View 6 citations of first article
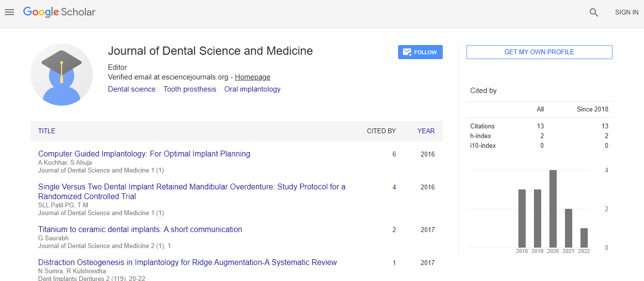This screenshot has width=644, height=281. click(x=394, y=155)
